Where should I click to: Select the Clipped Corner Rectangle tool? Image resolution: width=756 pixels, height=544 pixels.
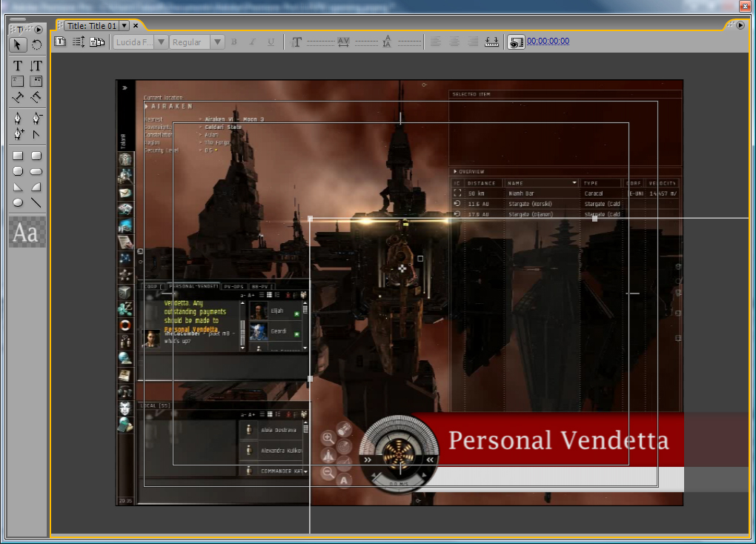17,171
